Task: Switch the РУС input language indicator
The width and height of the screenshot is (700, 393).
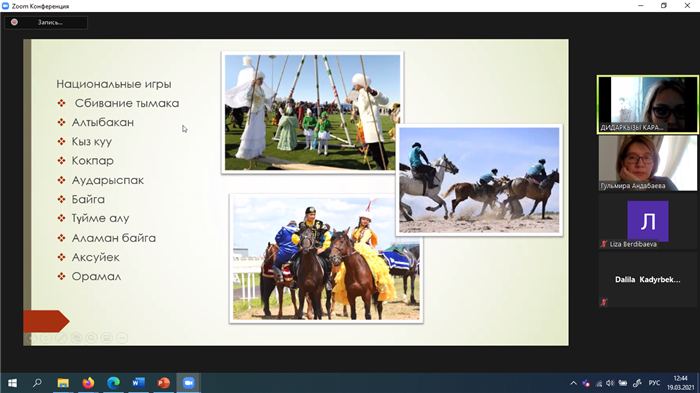Action: point(654,383)
